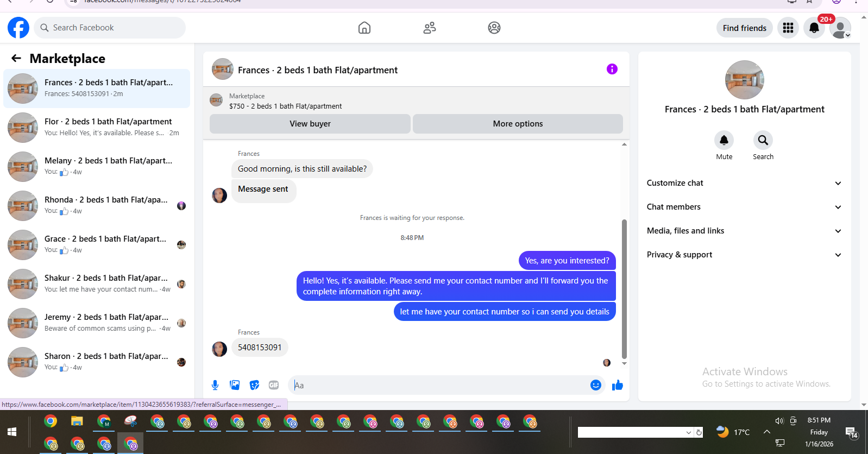Click the chat scrollbar down arrow
The height and width of the screenshot is (454, 868).
(x=624, y=364)
